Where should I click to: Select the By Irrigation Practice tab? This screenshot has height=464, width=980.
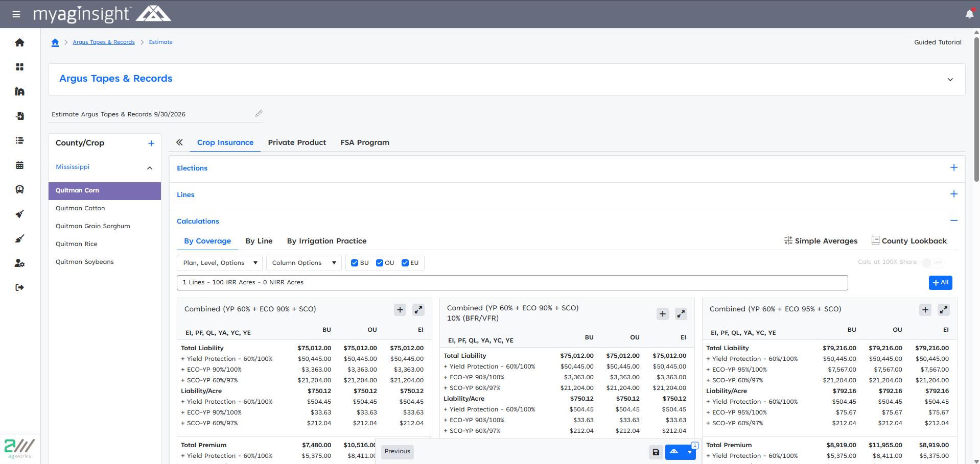coord(326,241)
